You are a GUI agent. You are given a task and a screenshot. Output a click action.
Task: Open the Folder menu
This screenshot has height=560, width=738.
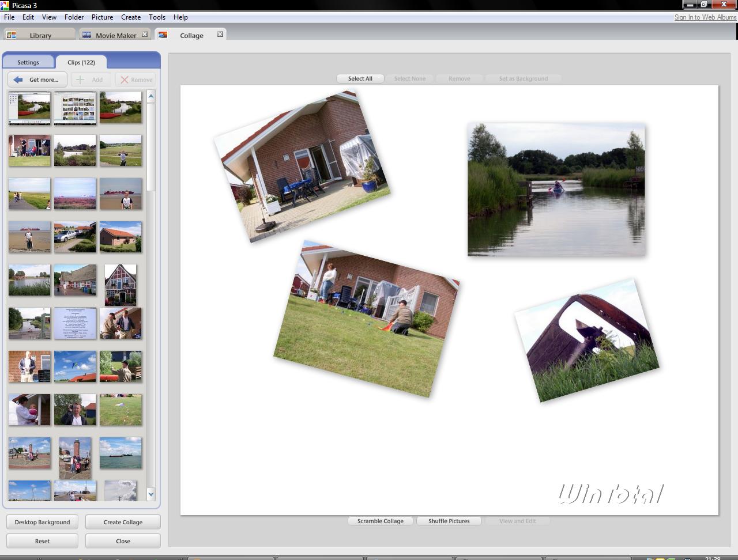74,17
